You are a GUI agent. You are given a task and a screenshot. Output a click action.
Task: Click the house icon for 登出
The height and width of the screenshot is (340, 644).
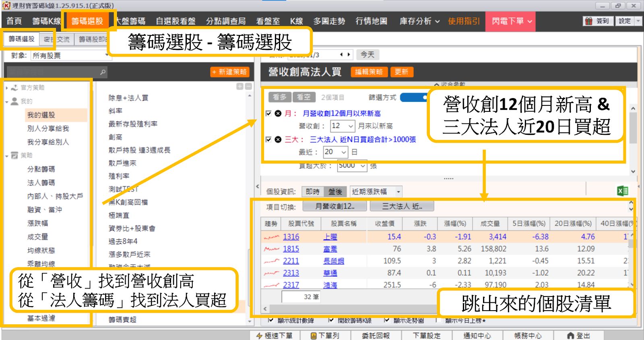point(570,336)
